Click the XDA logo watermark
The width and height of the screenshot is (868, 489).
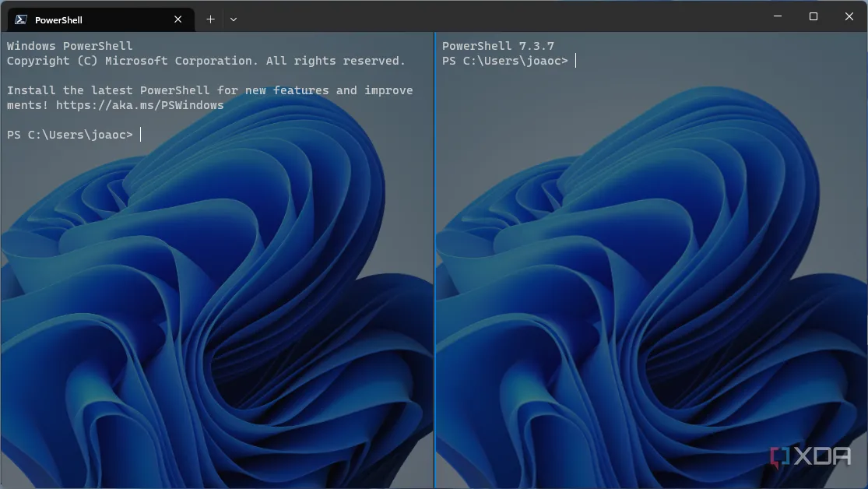(x=810, y=457)
